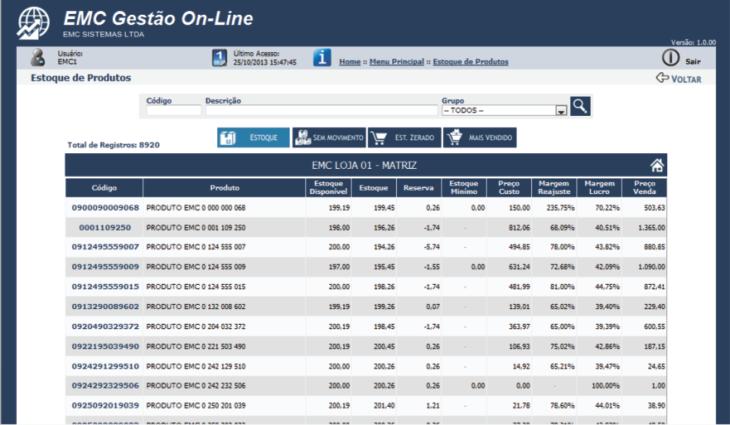Click 'Total de Registros: 8920' text

pyautogui.click(x=114, y=145)
